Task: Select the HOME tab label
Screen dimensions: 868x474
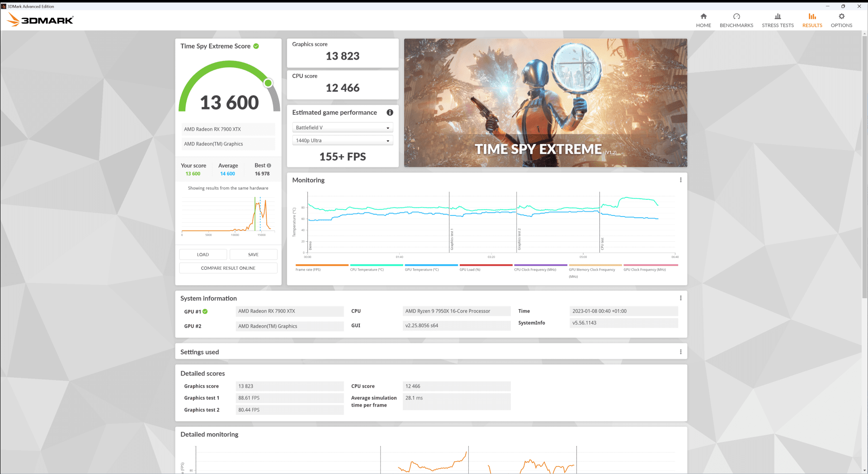Action: point(703,25)
